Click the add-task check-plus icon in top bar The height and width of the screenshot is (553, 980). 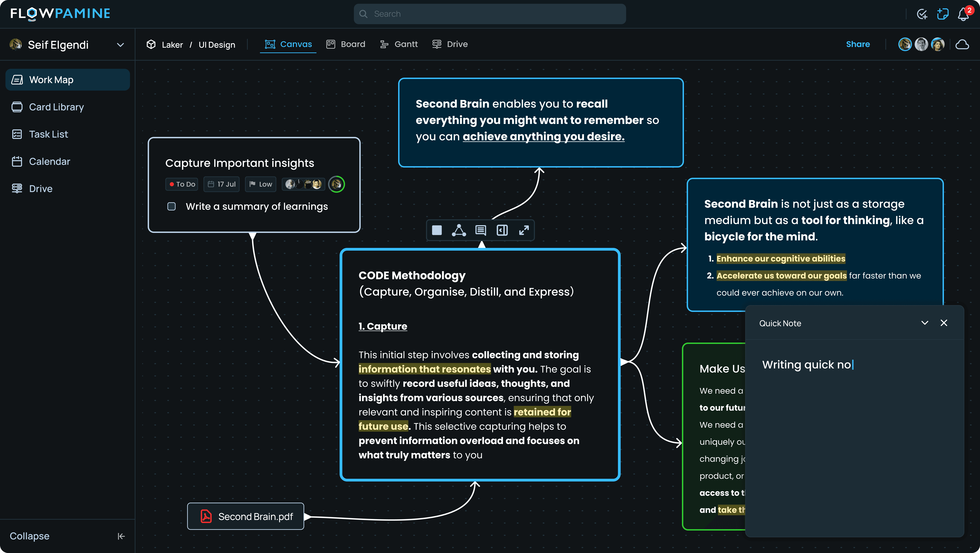click(x=922, y=14)
